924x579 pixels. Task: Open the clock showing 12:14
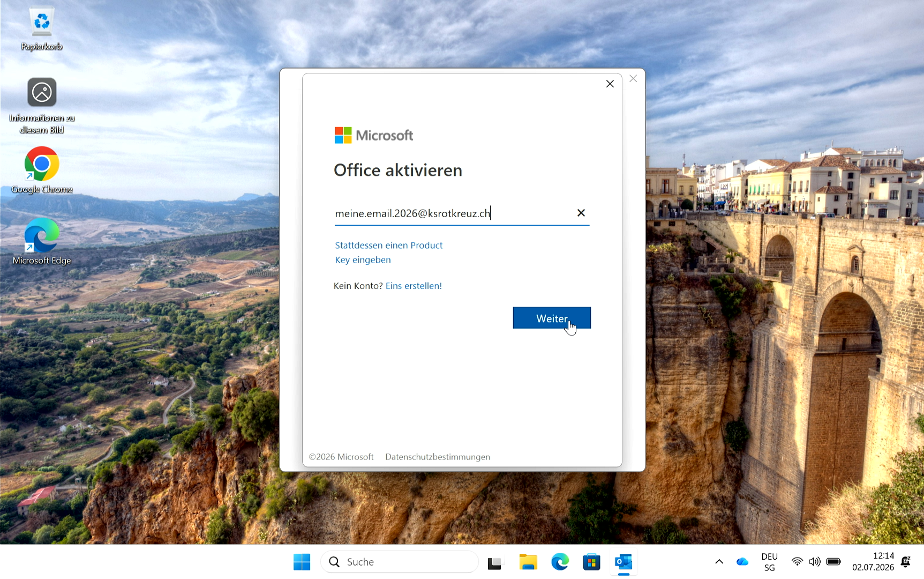click(873, 561)
